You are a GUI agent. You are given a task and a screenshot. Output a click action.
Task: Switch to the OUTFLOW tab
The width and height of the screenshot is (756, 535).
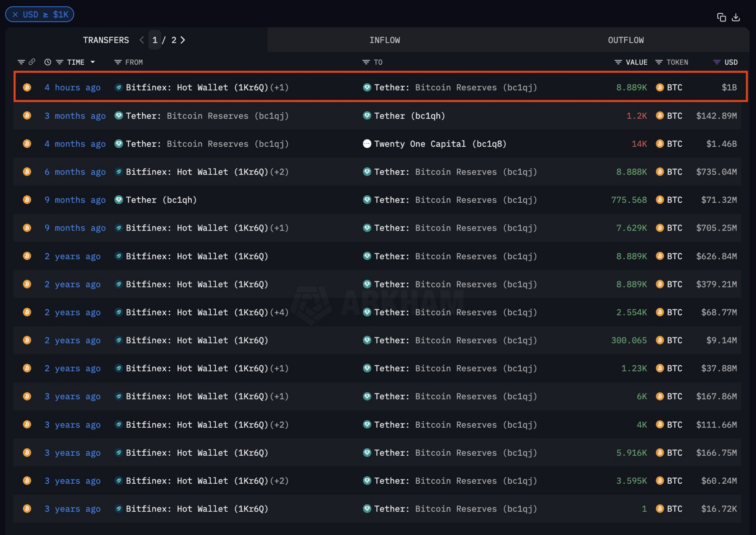(x=626, y=40)
